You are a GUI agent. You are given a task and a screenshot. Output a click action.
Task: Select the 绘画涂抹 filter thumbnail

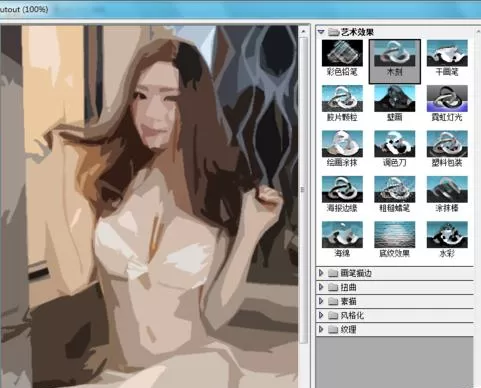[x=342, y=144]
